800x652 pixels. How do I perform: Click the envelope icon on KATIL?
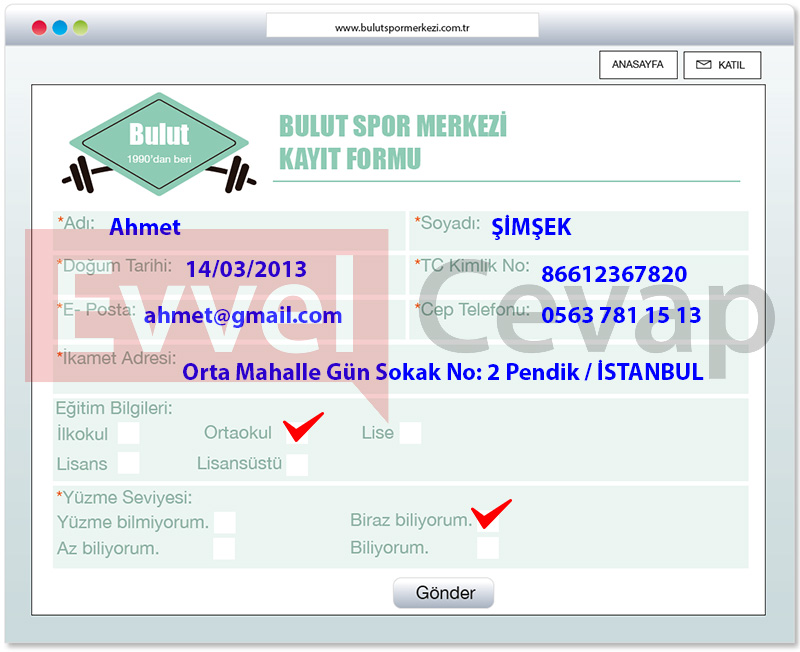pyautogui.click(x=704, y=65)
